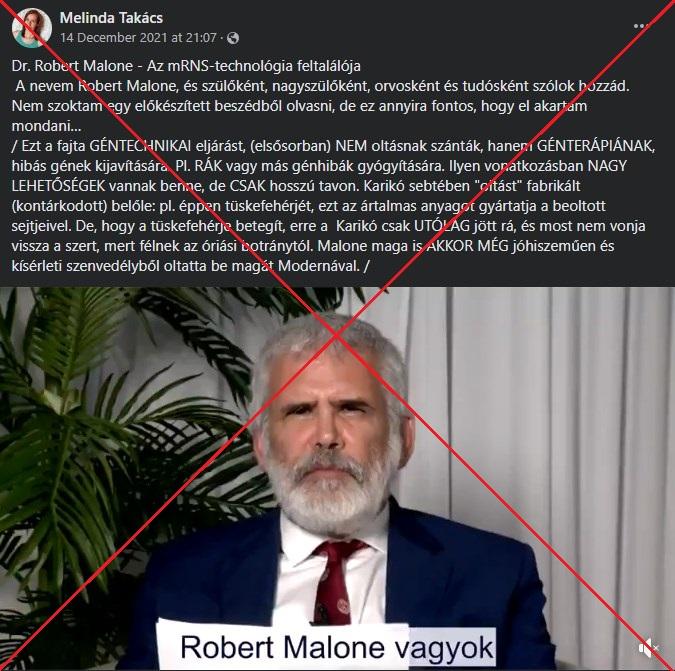Image resolution: width=675 pixels, height=671 pixels.
Task: Click the trailing word 'mondani...'
Action: 46,126
